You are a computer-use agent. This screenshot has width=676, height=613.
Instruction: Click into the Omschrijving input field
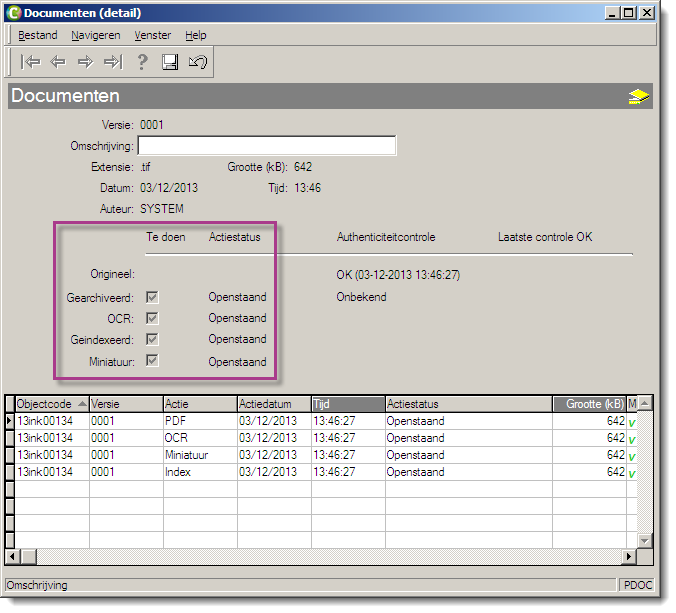[x=267, y=146]
